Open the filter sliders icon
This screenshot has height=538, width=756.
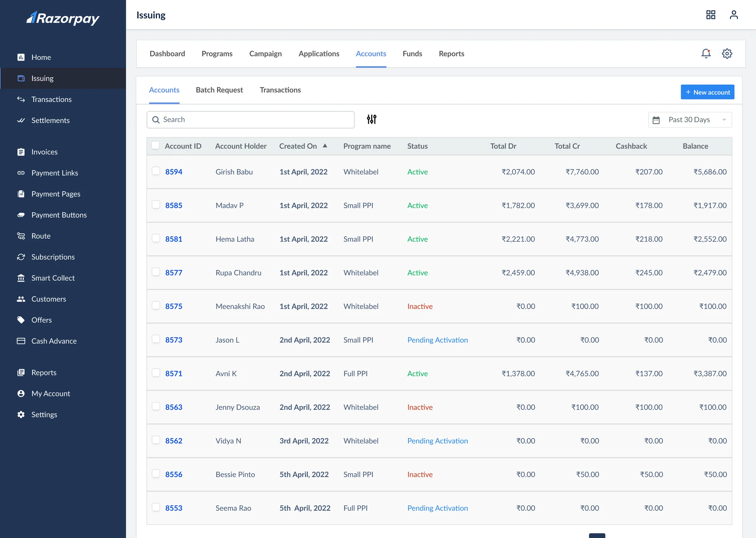(372, 119)
